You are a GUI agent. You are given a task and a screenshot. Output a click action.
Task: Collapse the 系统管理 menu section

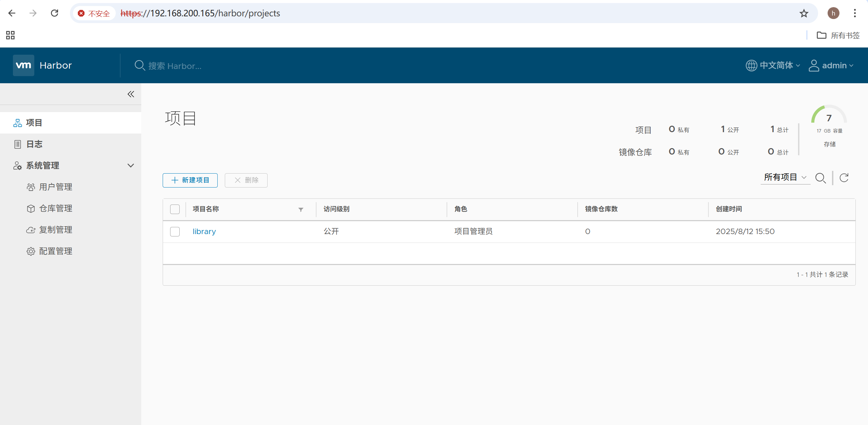(131, 165)
